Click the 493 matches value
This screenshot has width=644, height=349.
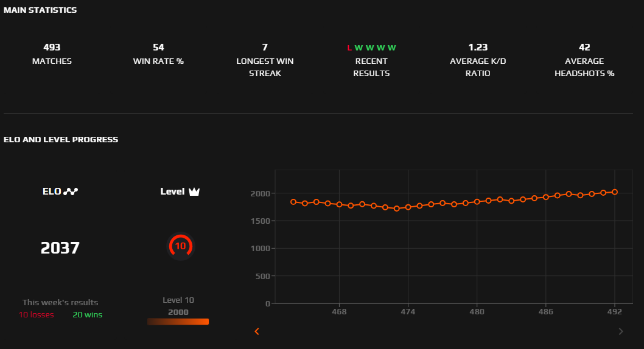point(52,47)
